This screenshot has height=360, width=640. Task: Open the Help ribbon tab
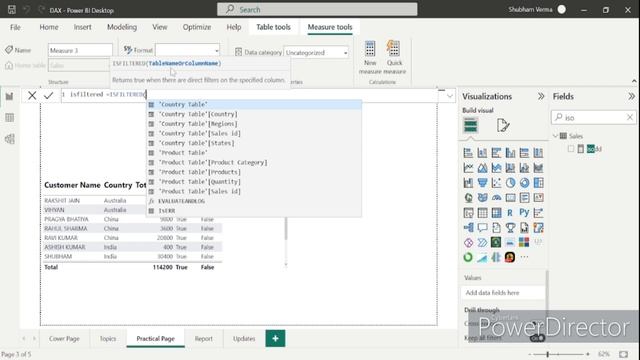[234, 27]
